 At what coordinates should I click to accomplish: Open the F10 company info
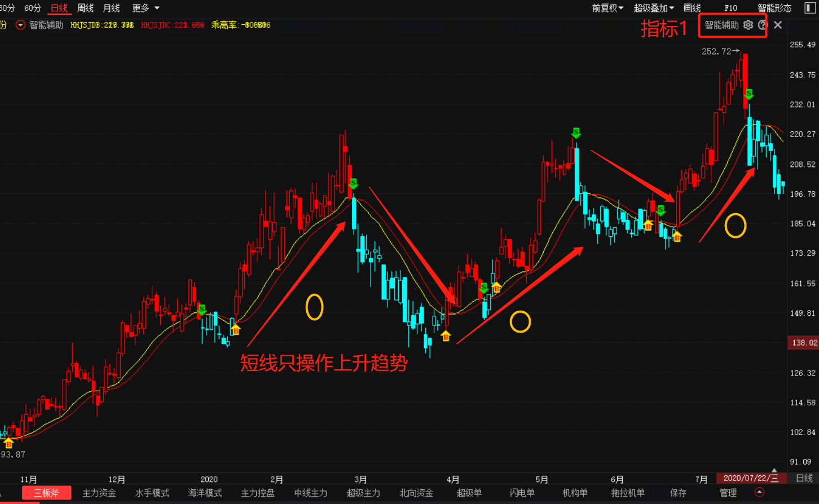tap(730, 8)
